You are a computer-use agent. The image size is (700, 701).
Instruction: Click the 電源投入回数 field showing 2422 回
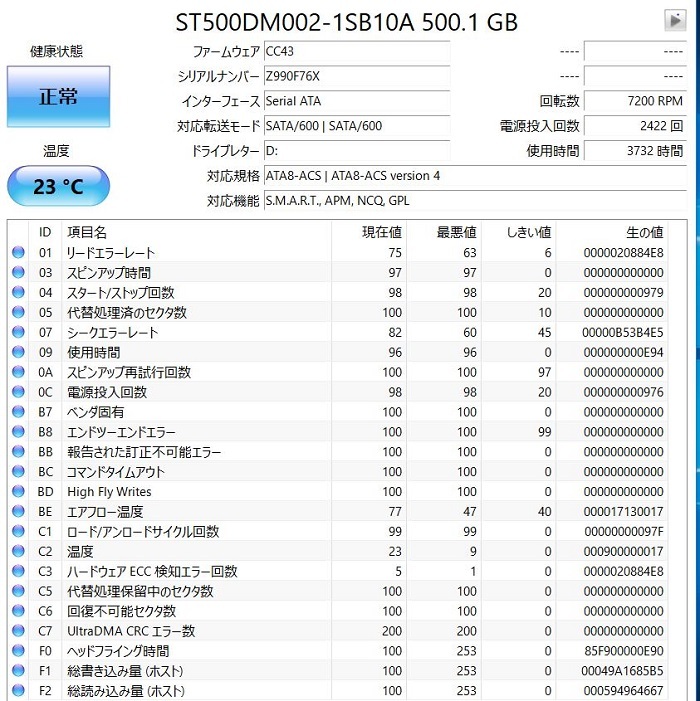(635, 126)
